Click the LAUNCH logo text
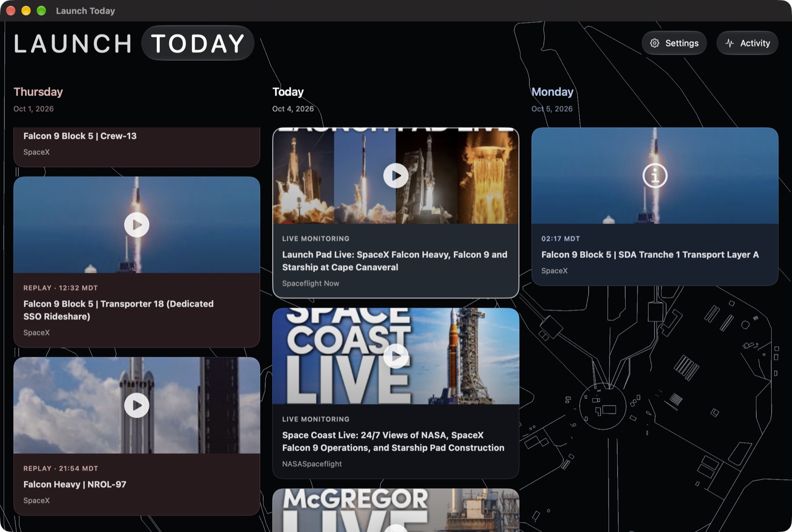This screenshot has height=532, width=792. (x=73, y=44)
